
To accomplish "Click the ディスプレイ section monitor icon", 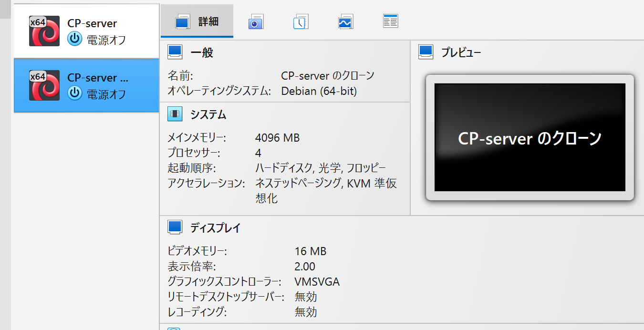I will tap(175, 227).
